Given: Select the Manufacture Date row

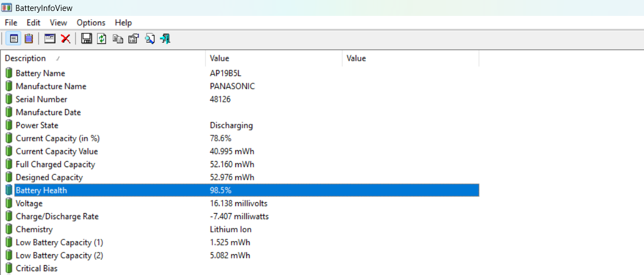Looking at the screenshot, I should click(240, 112).
